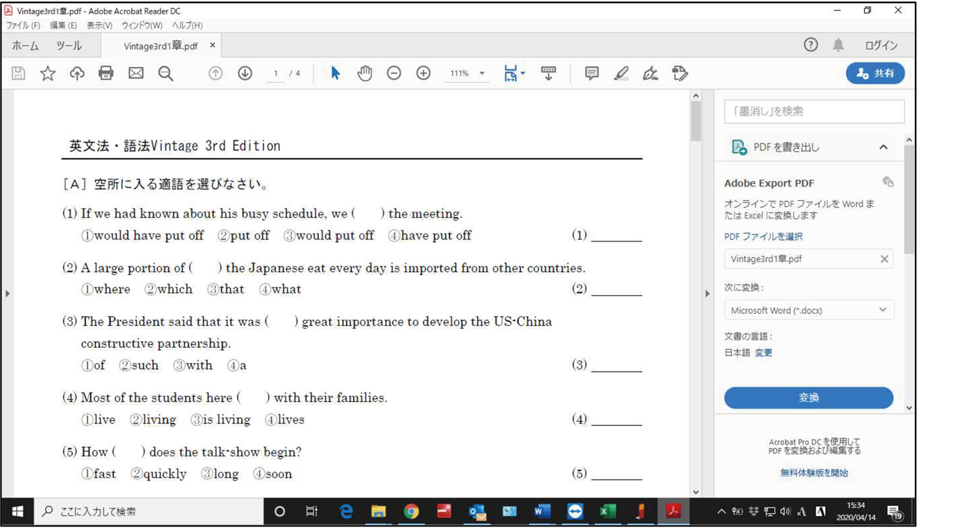Click the Send file by email icon

tap(136, 74)
